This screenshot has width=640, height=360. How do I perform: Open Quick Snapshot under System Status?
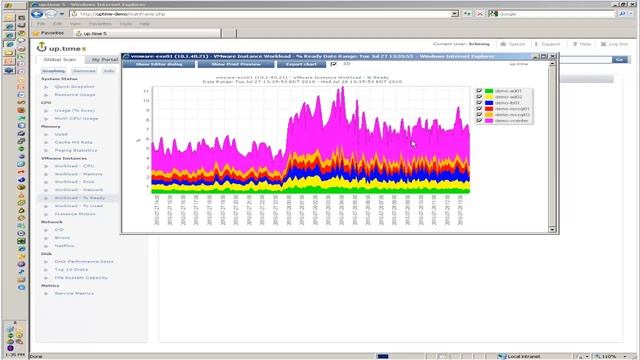(x=75, y=87)
